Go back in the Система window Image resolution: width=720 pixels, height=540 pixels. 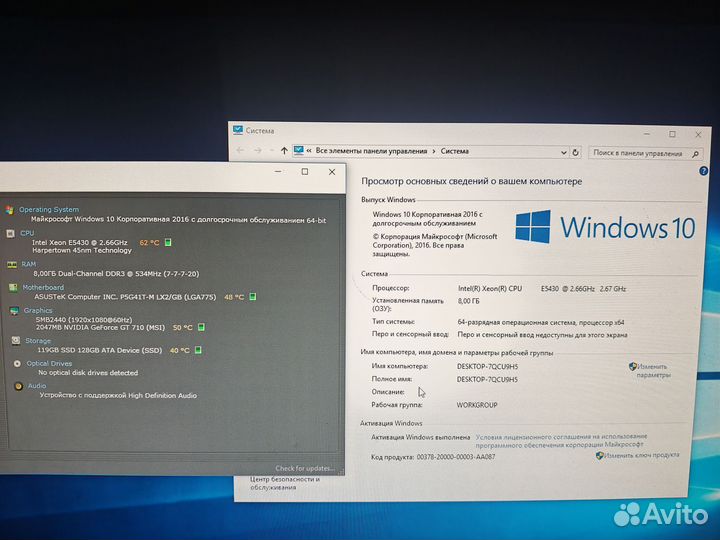240,150
